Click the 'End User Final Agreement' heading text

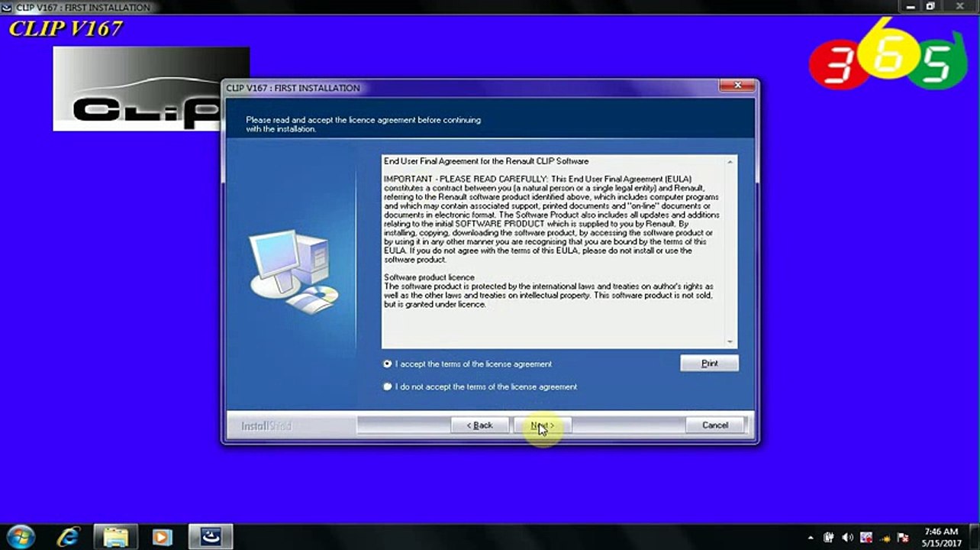486,162
